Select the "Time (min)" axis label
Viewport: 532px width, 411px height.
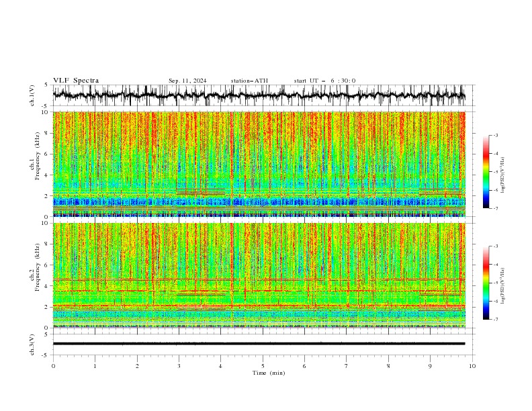click(269, 373)
